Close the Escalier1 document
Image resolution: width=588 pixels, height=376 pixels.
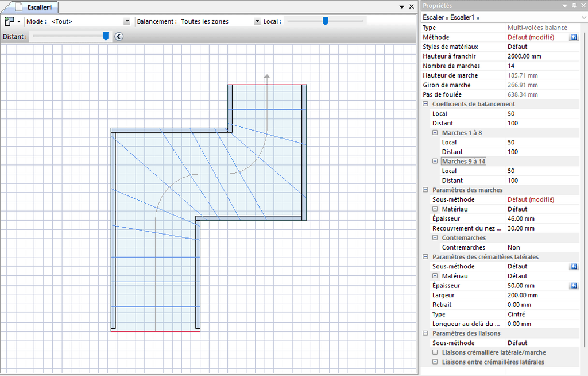pyautogui.click(x=411, y=7)
